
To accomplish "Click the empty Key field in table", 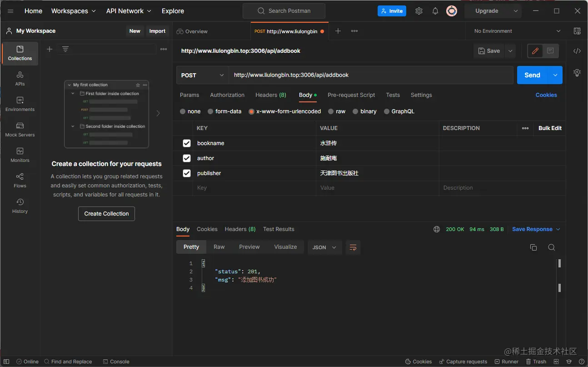I will click(x=254, y=188).
